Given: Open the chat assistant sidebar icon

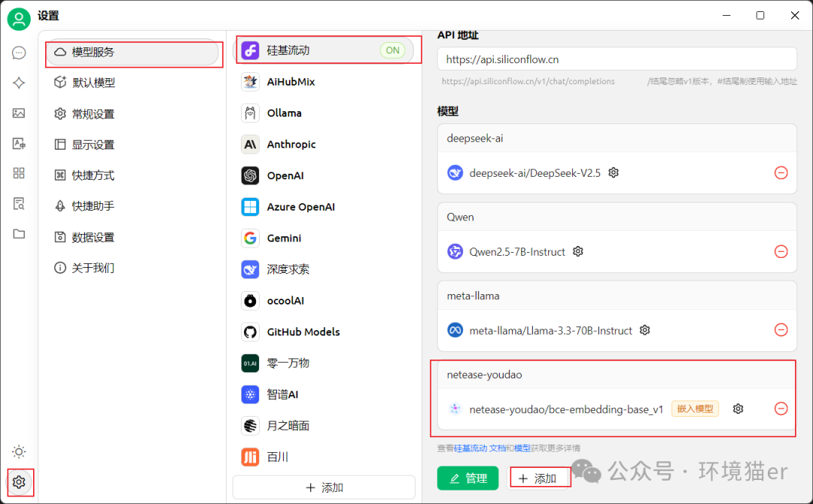Looking at the screenshot, I should click(x=19, y=53).
